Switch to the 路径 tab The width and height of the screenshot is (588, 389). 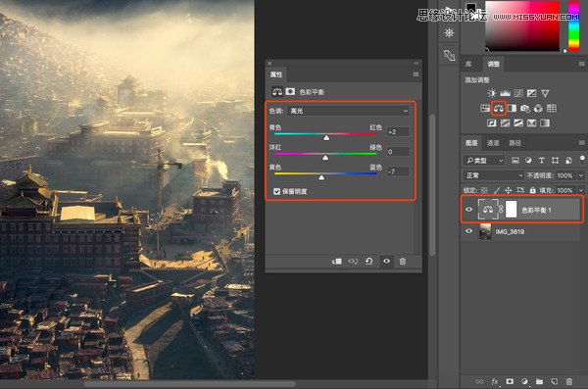point(514,143)
